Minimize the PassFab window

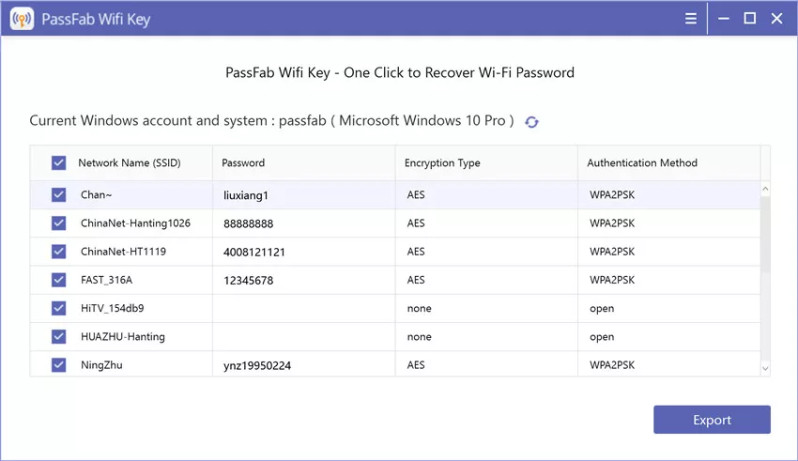click(723, 19)
